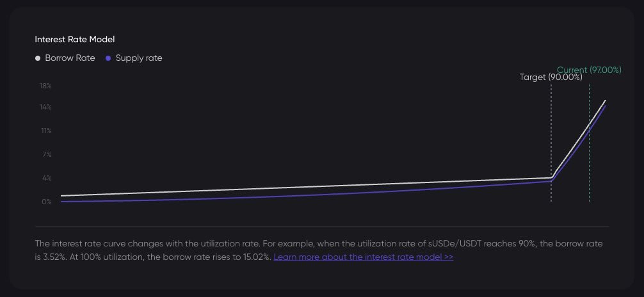Click the Current (97.00%) label
The width and height of the screenshot is (644, 297).
click(x=589, y=70)
